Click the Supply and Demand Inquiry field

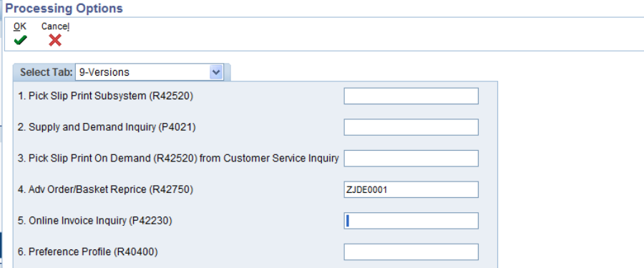click(x=411, y=127)
